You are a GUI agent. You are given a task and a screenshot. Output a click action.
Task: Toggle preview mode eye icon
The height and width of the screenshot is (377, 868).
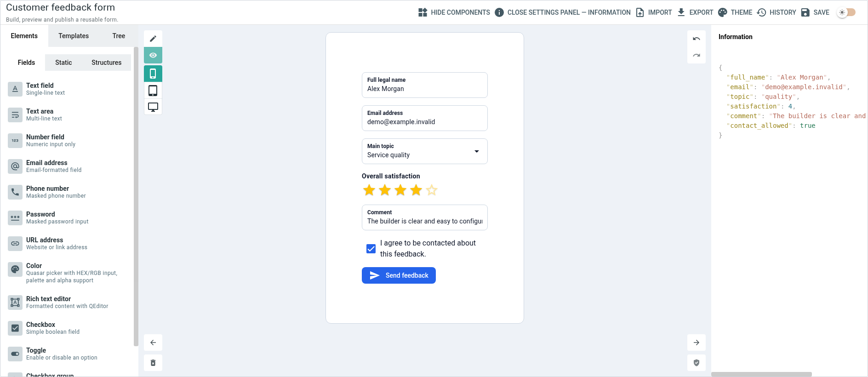(153, 55)
